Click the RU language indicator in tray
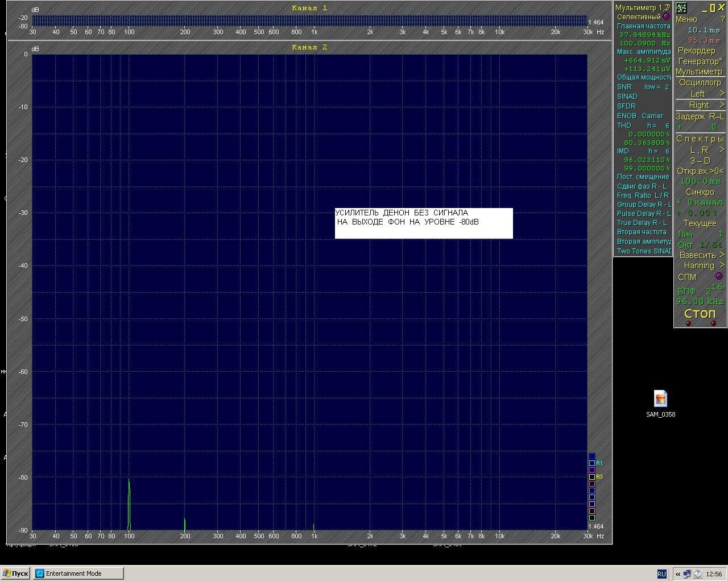728x582 pixels. (x=661, y=574)
